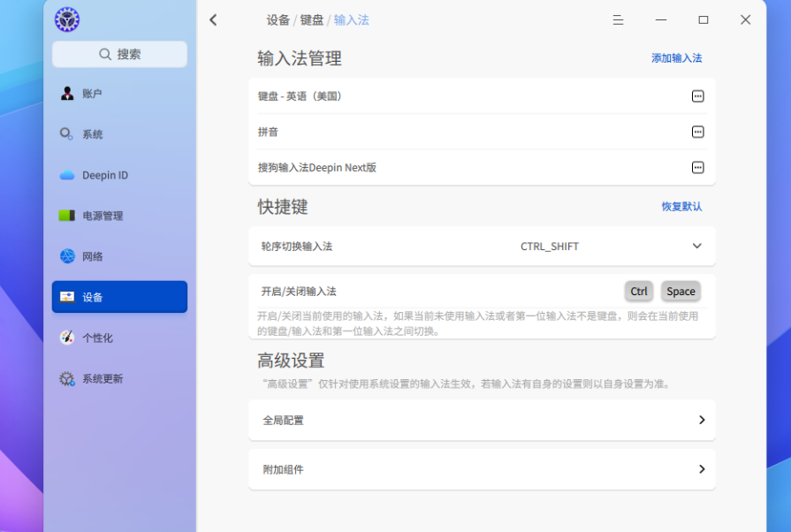Image resolution: width=791 pixels, height=532 pixels.
Task: Click the 搜狗输入法Deepin Next版 label
Action: coord(316,167)
